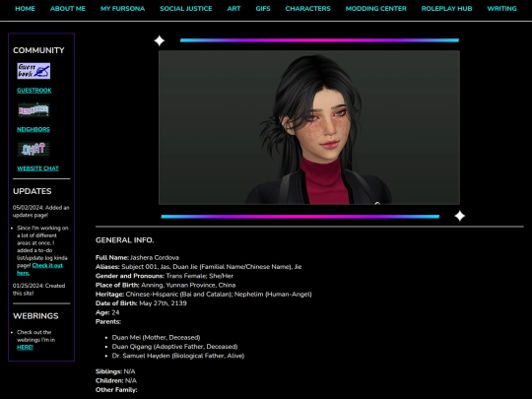Viewport: 532px width, 399px height.
Task: Click the Community sidebar heading
Action: point(38,50)
